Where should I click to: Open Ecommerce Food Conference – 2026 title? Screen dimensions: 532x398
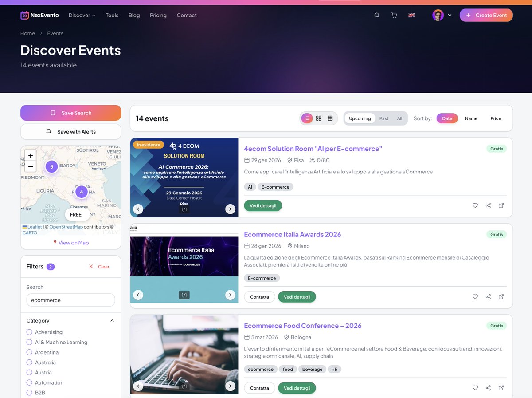[x=303, y=326]
